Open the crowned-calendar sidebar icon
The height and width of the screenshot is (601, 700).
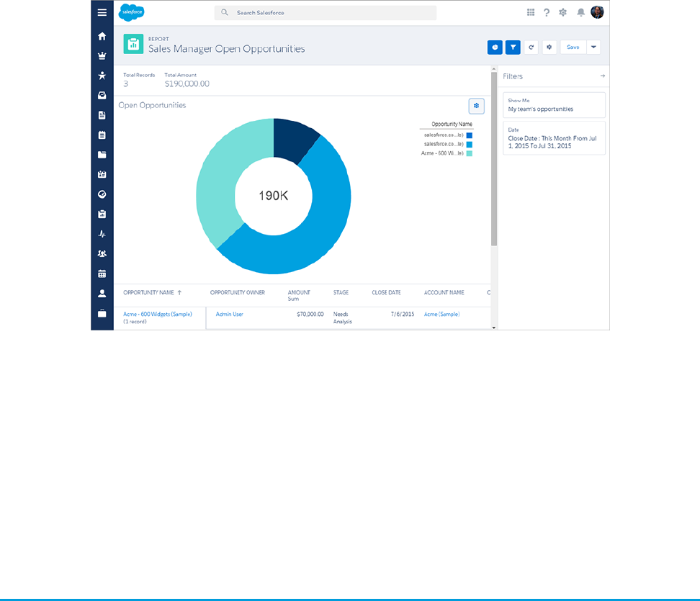[102, 174]
